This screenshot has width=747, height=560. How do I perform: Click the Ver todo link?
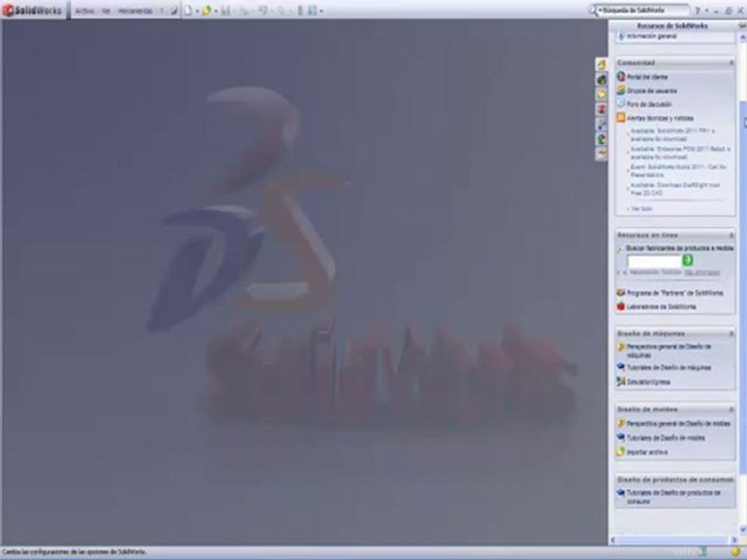pyautogui.click(x=641, y=208)
